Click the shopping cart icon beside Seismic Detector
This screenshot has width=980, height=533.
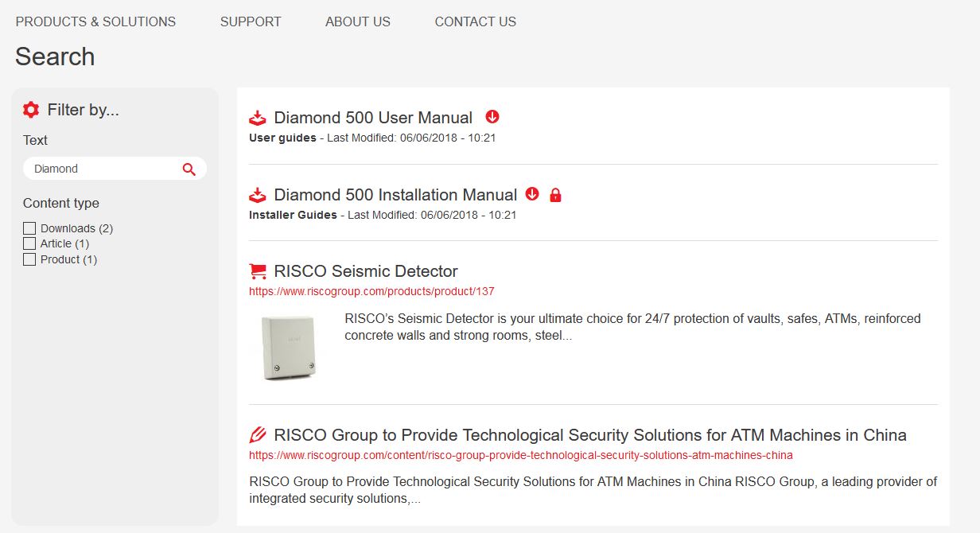[x=258, y=271]
